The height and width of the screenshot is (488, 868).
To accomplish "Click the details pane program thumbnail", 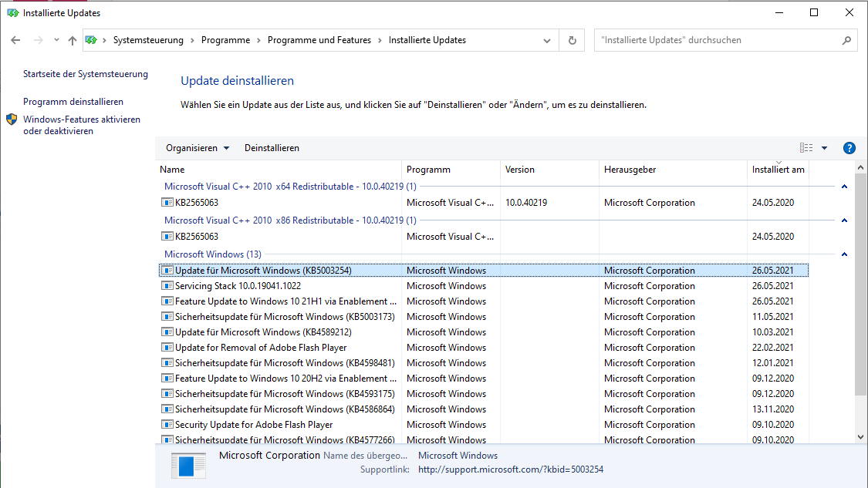I will click(x=188, y=466).
